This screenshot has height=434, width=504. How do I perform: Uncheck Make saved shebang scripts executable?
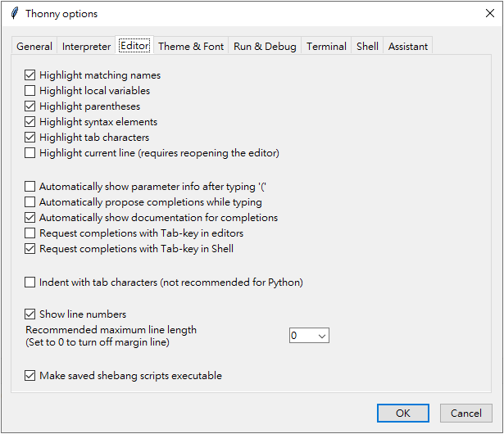30,376
